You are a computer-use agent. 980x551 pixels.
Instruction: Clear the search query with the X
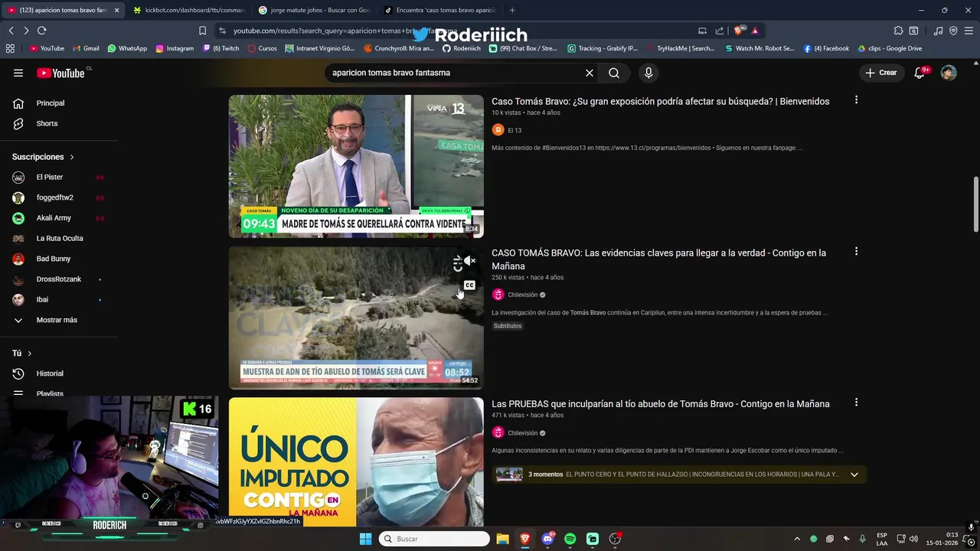590,73
